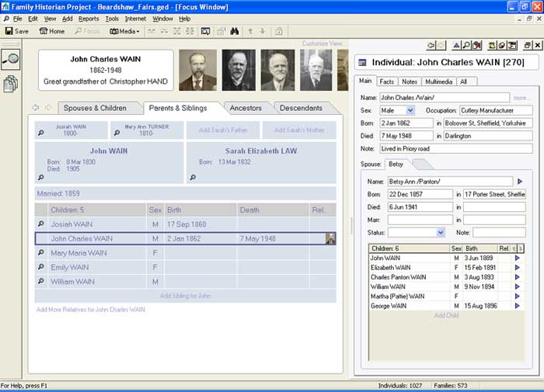Click Add Sibling for John

(185, 296)
